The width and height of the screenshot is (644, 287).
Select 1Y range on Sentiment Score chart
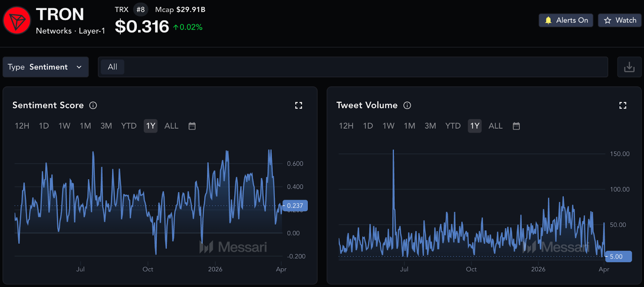tap(151, 126)
